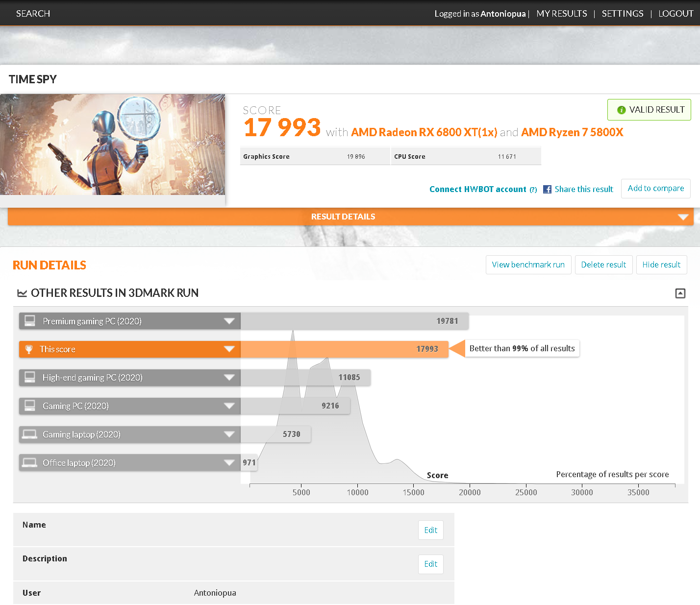Expand High-end gaming PC (2020) dropdown

[229, 378]
